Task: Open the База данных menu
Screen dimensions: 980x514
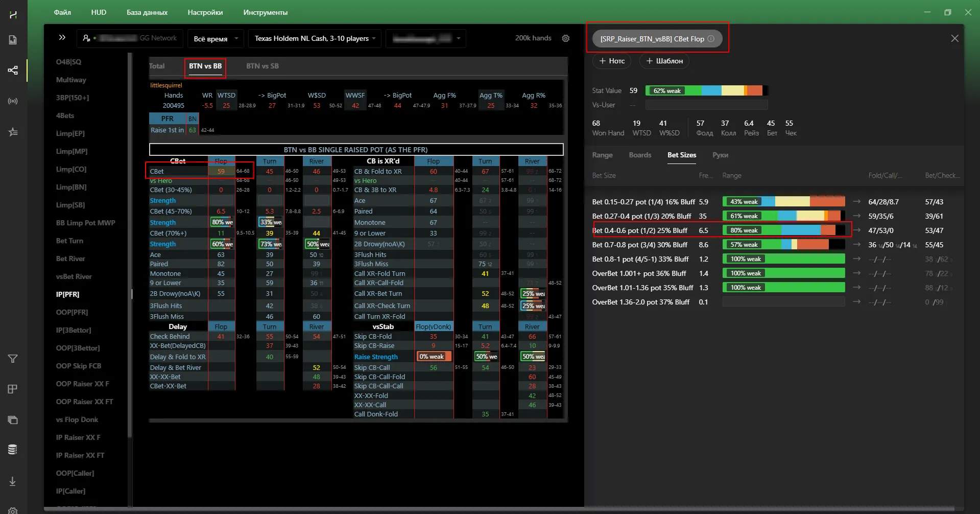Action: [147, 12]
